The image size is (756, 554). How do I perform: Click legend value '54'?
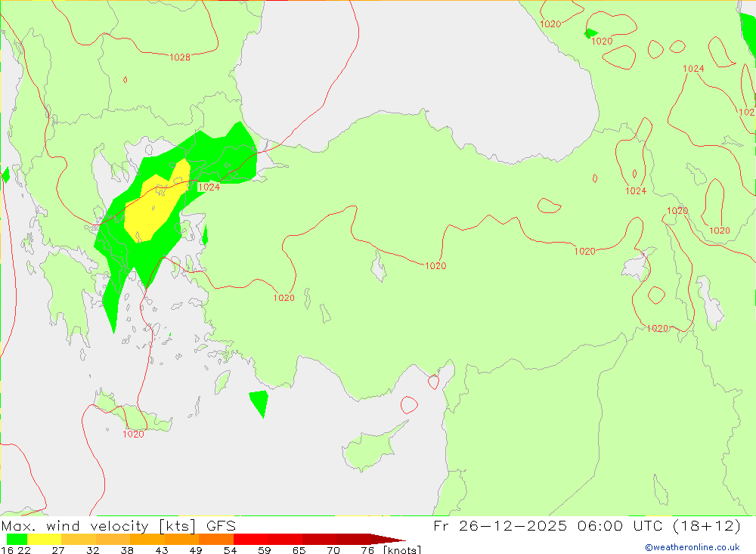click(230, 550)
